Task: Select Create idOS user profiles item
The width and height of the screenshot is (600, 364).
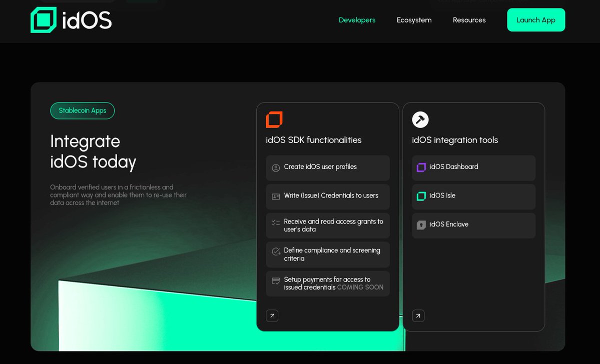Action: [328, 168]
